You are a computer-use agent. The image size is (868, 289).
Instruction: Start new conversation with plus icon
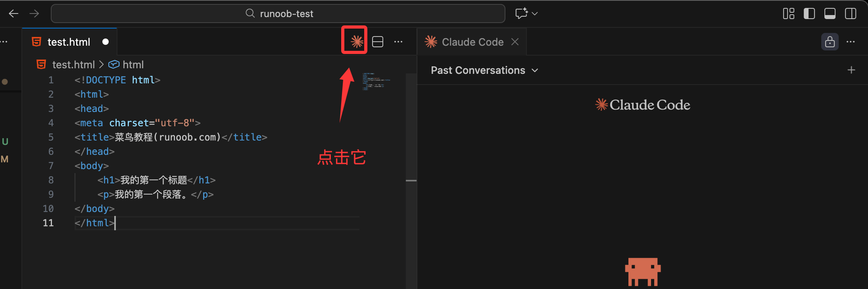pyautogui.click(x=851, y=70)
